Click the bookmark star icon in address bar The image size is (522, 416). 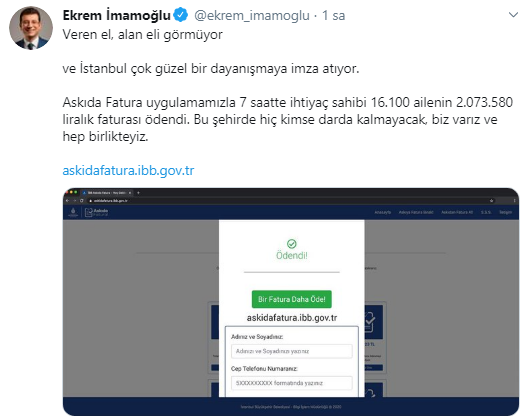[491, 201]
